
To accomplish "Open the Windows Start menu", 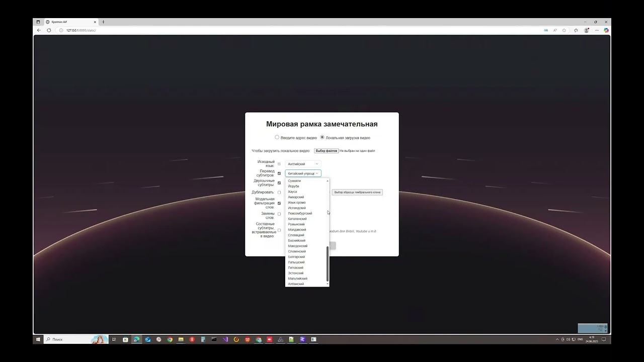I will (x=38, y=339).
